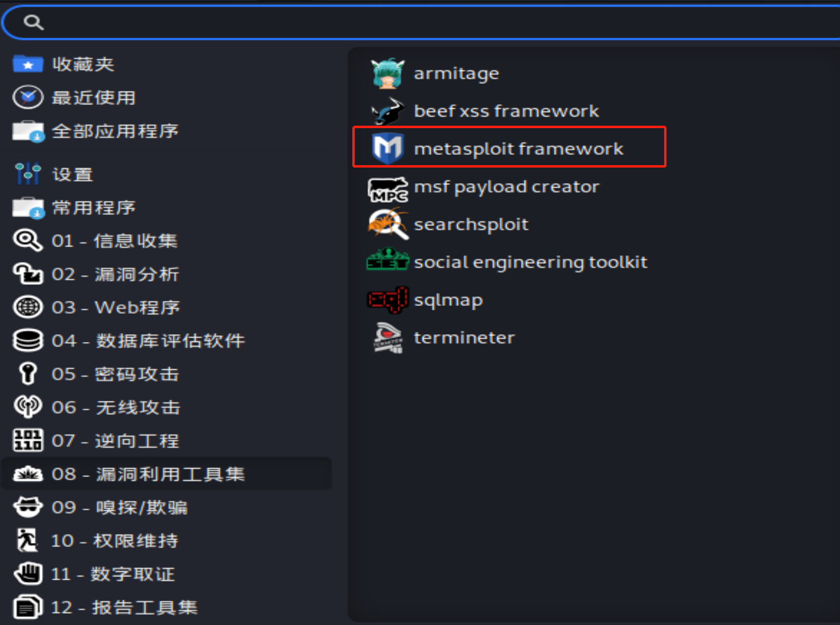Click the beef xss framework bull icon
Viewport: 840px width, 625px height.
coord(388,111)
